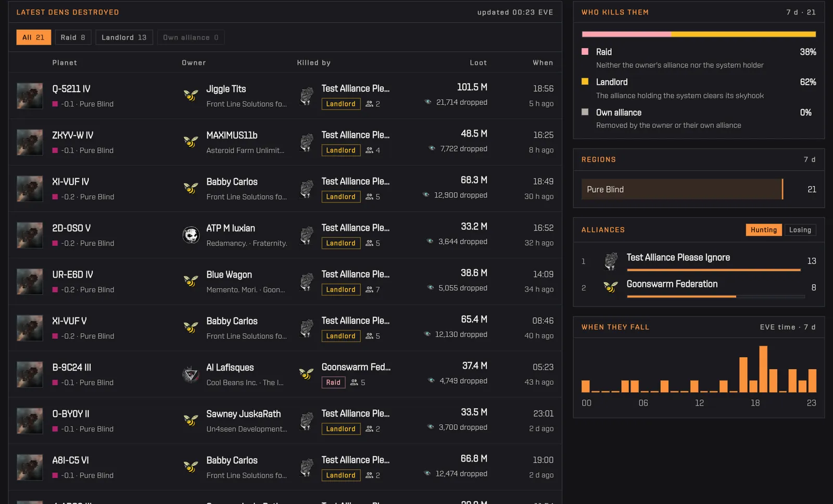Open O-BYOY II planet name
The height and width of the screenshot is (504, 833).
71,414
